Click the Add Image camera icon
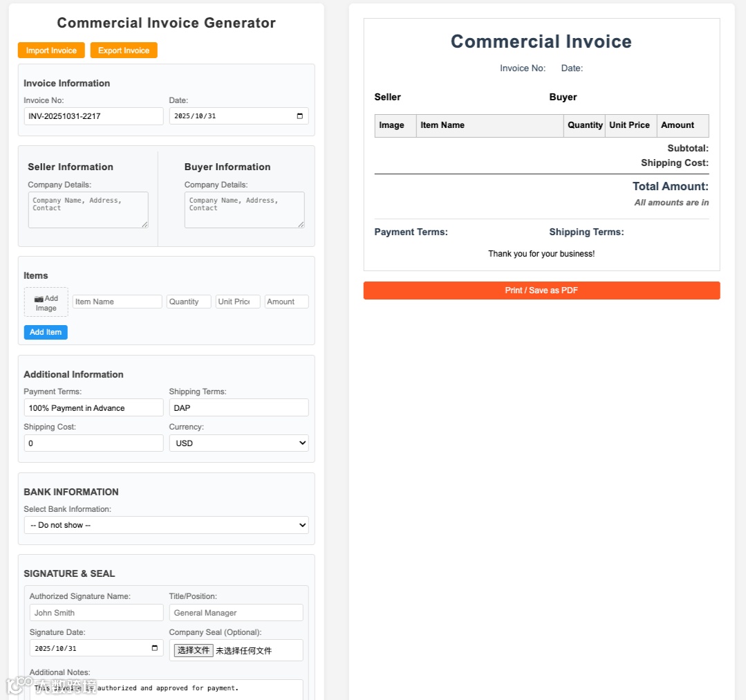Screen dimensions: 746x700 [39, 299]
